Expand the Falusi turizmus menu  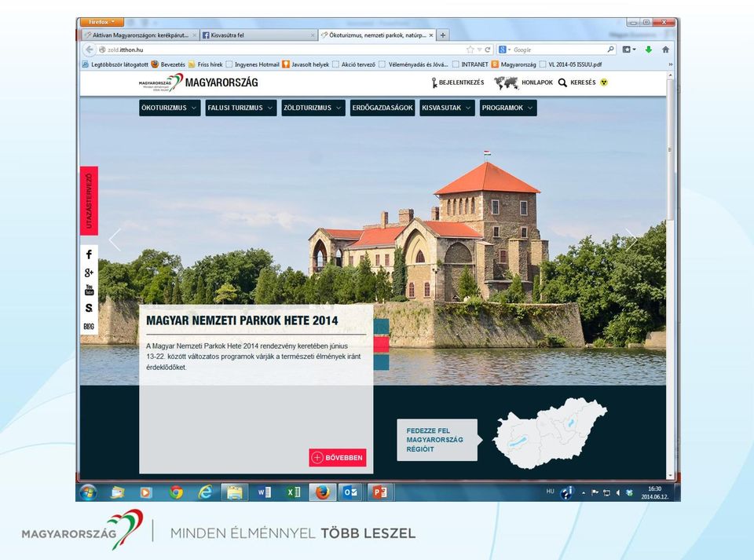(241, 108)
